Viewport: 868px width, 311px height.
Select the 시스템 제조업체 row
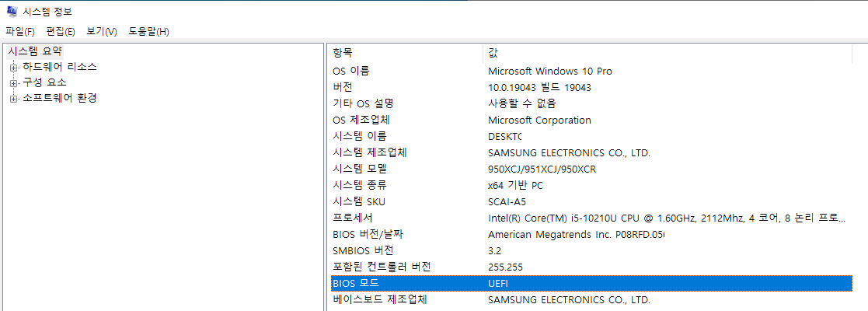point(591,152)
